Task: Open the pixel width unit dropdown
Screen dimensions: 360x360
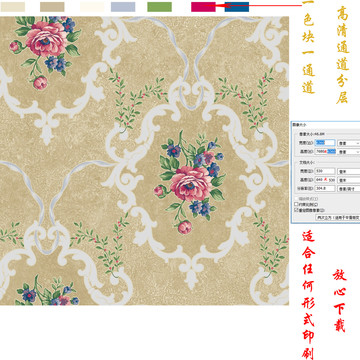Action: [349, 143]
